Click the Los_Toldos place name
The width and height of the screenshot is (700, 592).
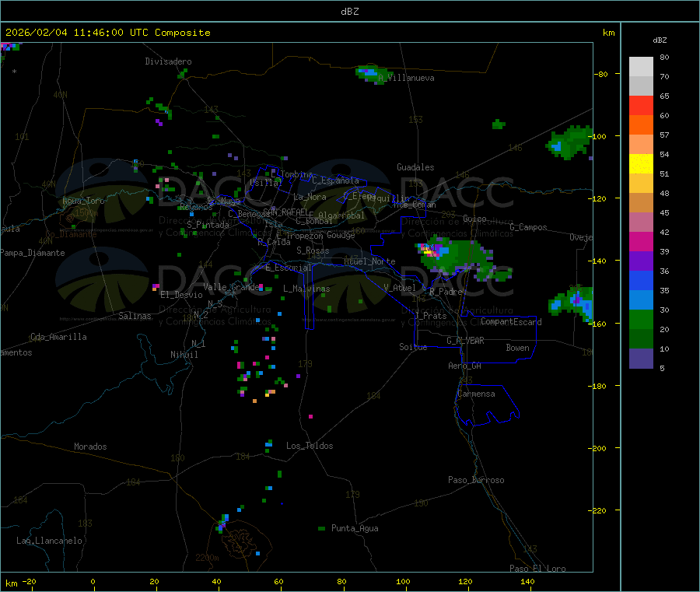[310, 446]
